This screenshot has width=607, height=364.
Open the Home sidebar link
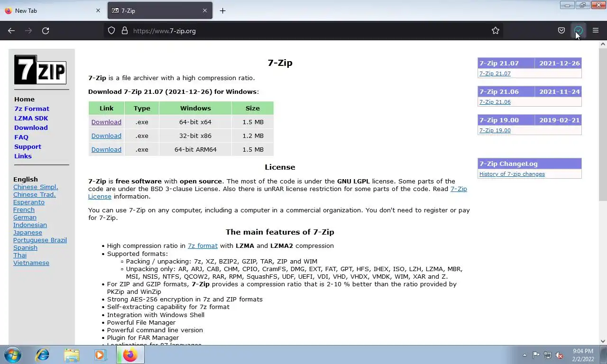coord(24,99)
